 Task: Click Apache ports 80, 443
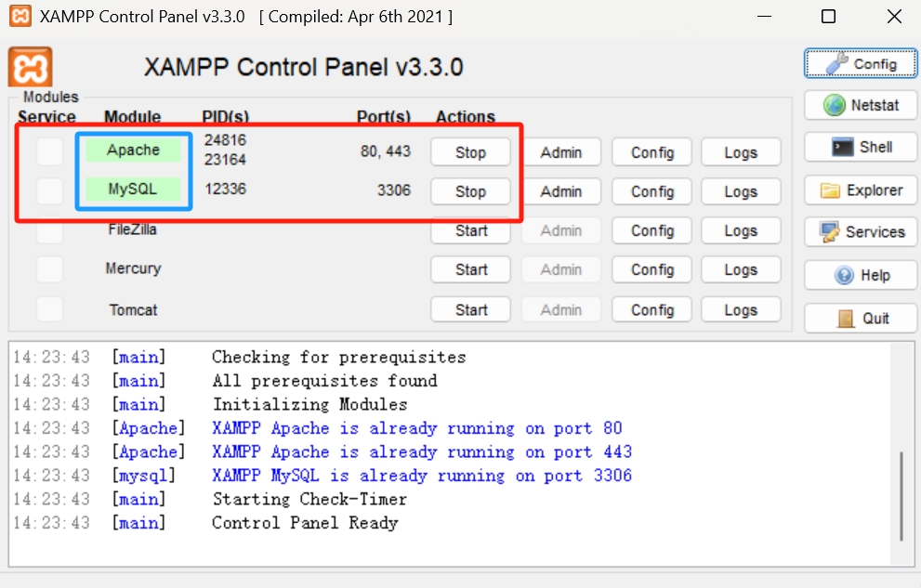pyautogui.click(x=386, y=151)
